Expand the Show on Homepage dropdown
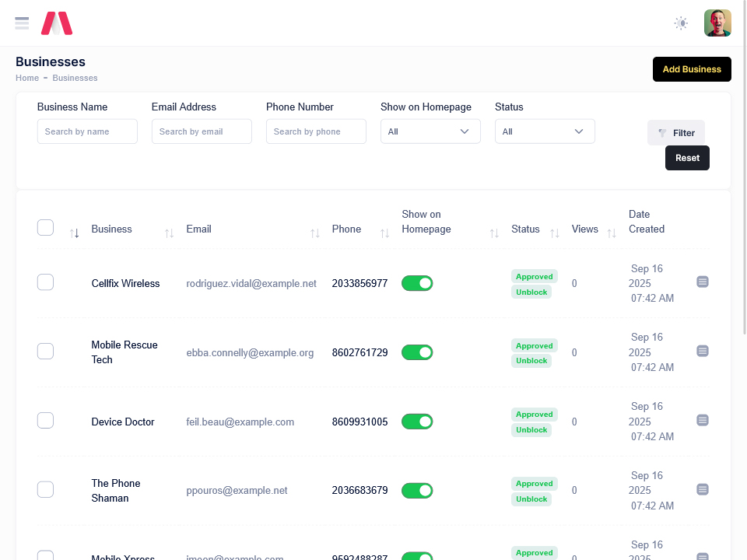 point(430,131)
